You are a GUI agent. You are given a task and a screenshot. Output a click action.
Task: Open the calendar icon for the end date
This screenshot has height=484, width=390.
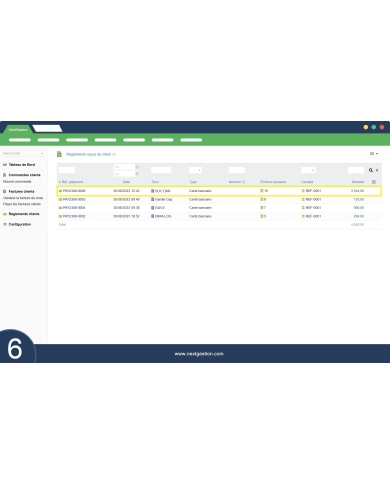[x=137, y=174]
